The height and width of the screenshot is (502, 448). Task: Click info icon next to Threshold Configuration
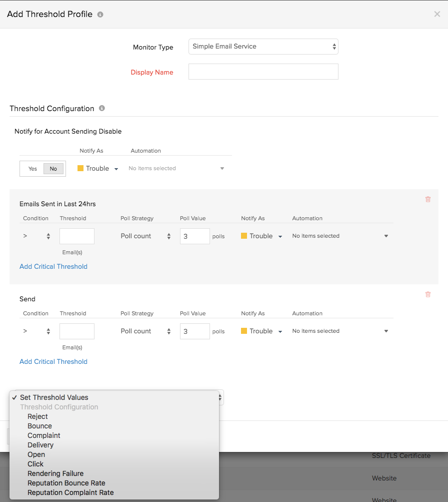coord(101,108)
